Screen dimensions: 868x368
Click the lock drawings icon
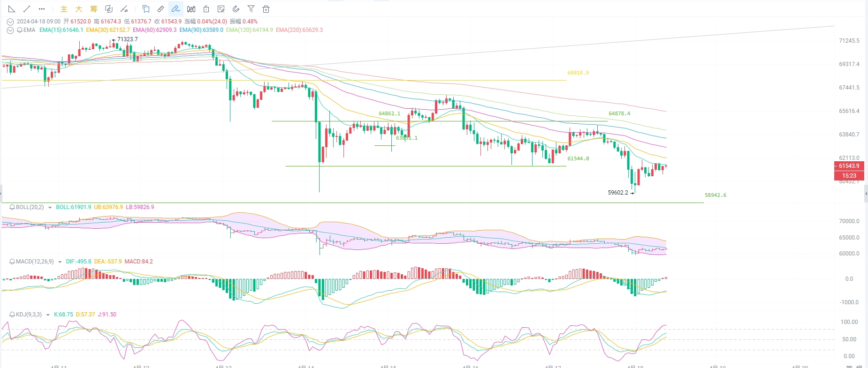pos(206,9)
